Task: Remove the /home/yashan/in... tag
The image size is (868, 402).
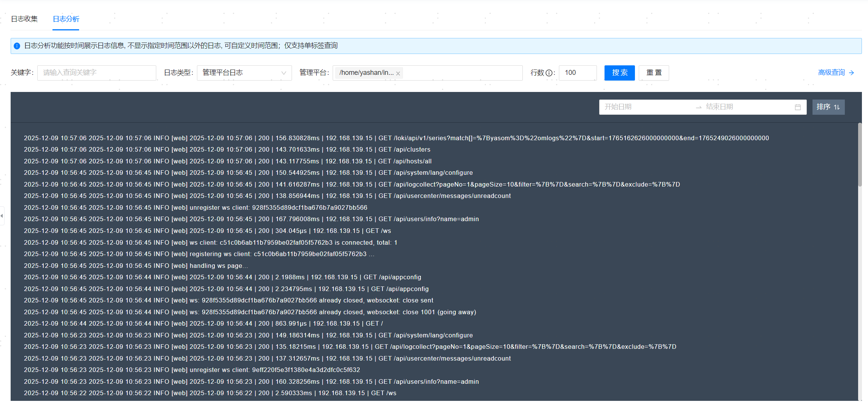Action: 398,73
